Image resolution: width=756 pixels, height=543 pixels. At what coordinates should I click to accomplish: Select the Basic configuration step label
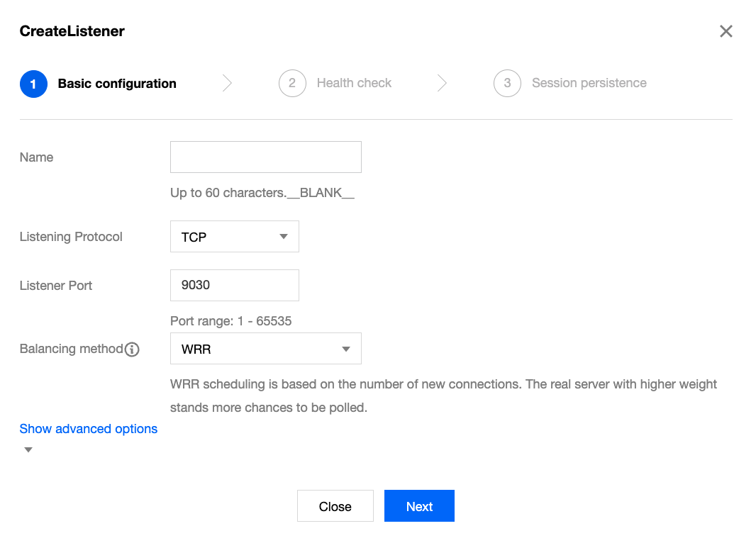pyautogui.click(x=117, y=84)
